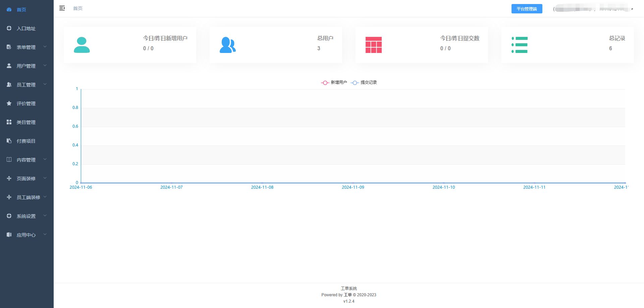This screenshot has width=644, height=308.
Task: Open 评价管理 in the sidebar menu
Action: (27, 103)
